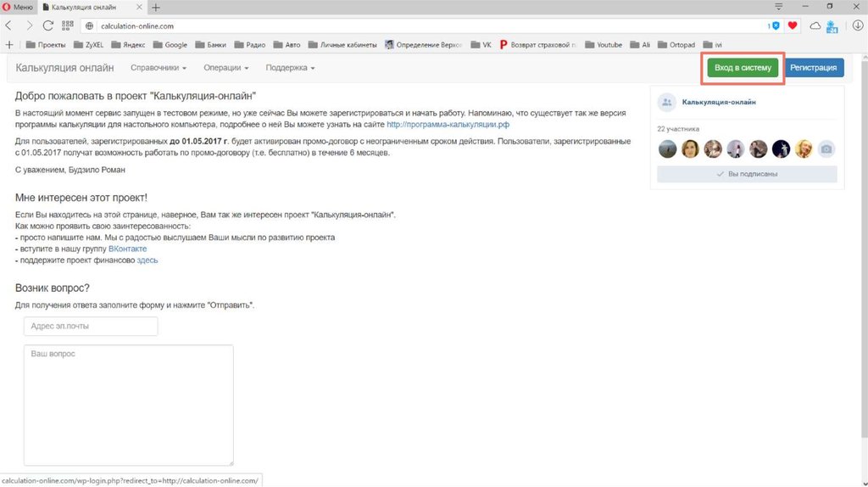
Task: Click the camera avatar in VK widget
Action: click(x=826, y=149)
